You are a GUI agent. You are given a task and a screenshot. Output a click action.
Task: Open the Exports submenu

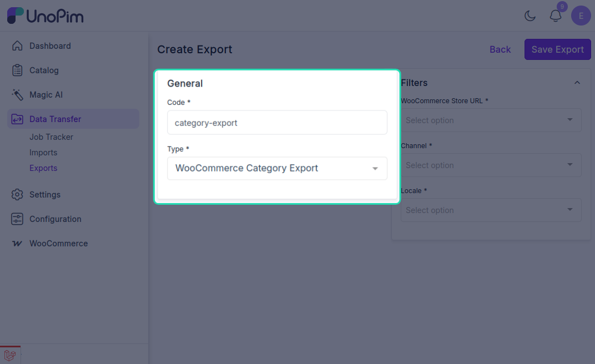click(x=43, y=168)
